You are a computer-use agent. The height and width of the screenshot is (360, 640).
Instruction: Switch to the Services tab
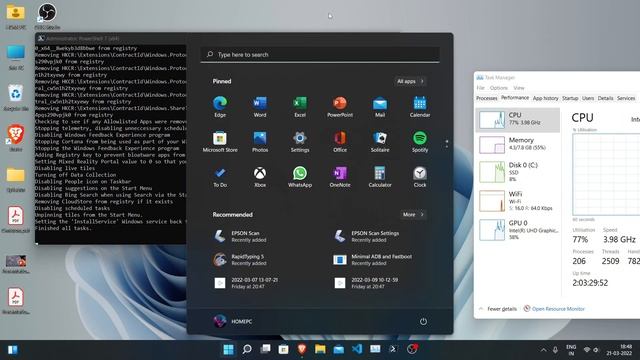point(626,98)
